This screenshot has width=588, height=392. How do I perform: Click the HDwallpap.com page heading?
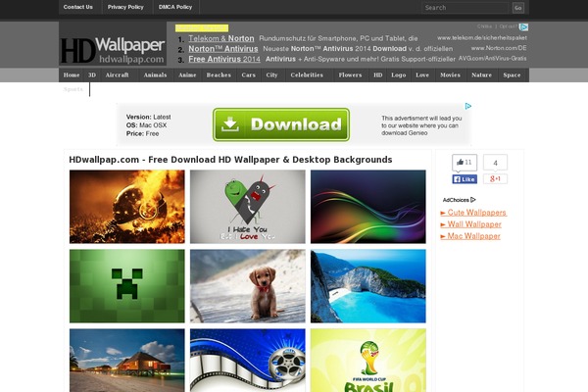point(230,160)
